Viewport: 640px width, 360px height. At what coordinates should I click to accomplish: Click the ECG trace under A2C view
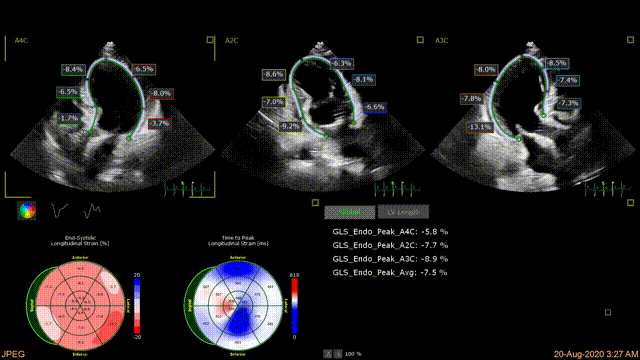pyautogui.click(x=398, y=189)
